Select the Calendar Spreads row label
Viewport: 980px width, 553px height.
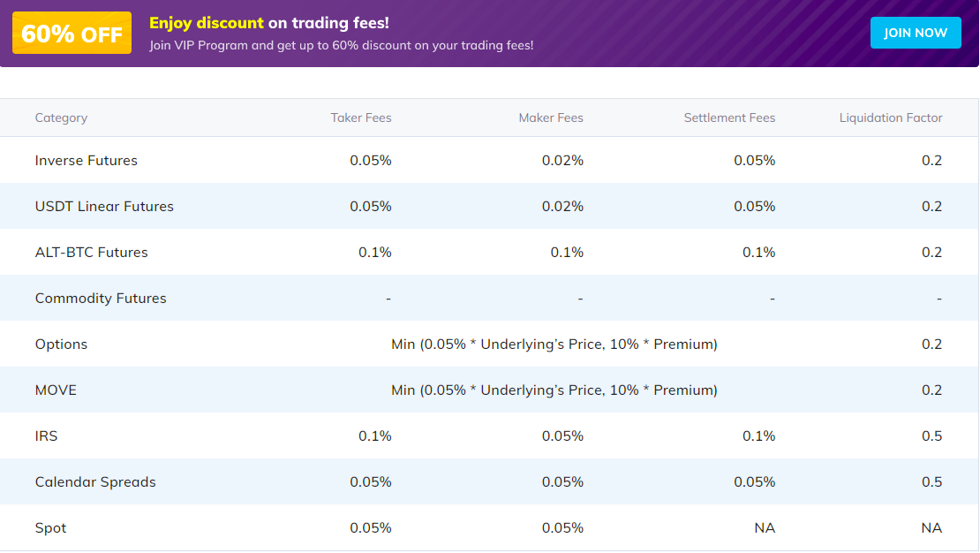point(95,481)
